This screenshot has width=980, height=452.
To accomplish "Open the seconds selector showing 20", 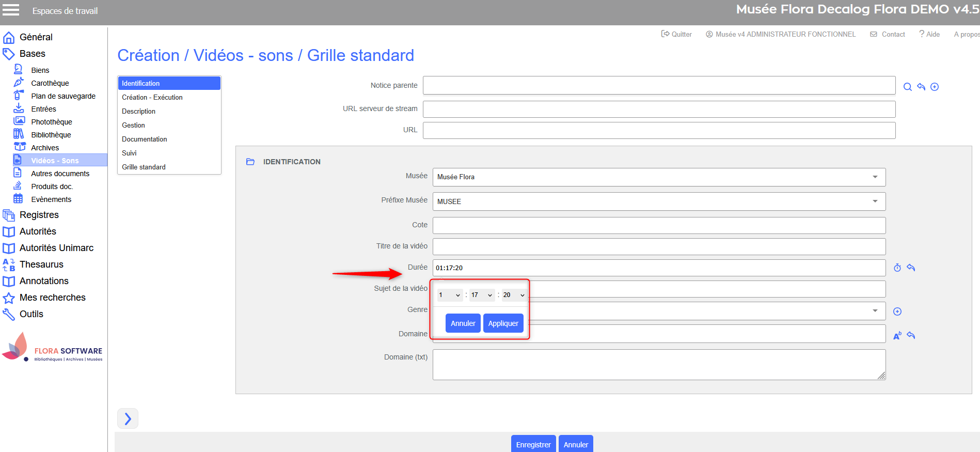I will (x=514, y=295).
